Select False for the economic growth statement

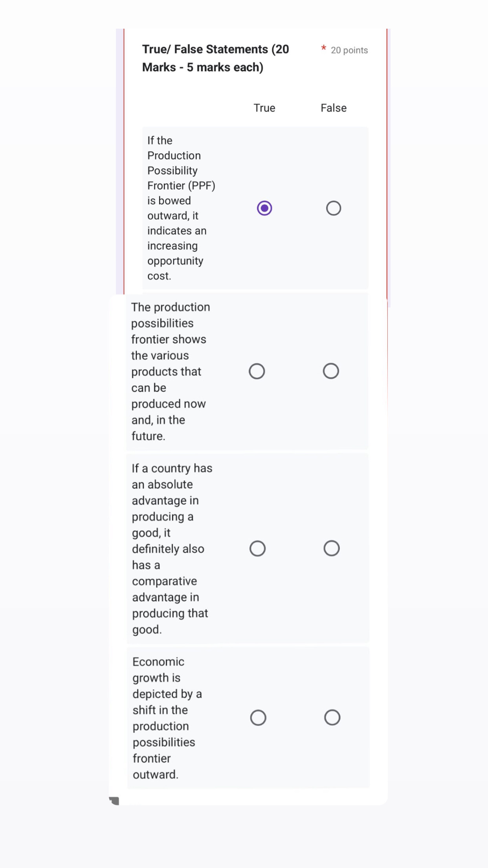[x=332, y=717]
